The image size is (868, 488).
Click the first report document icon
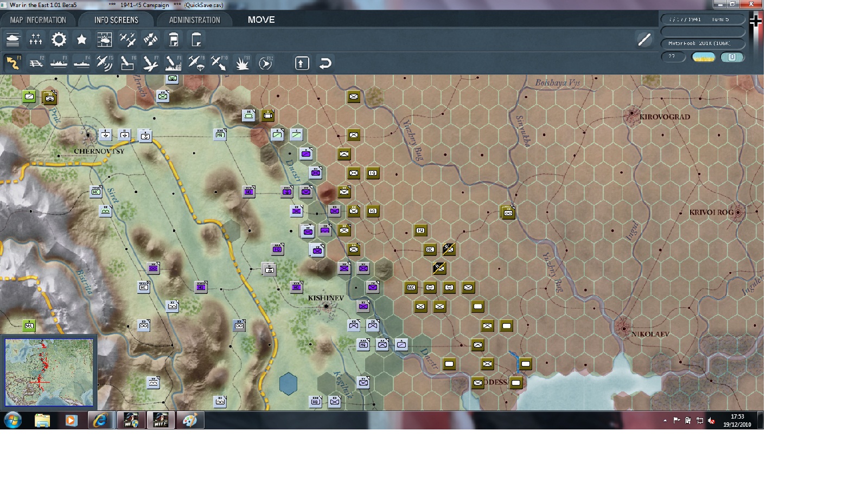174,40
